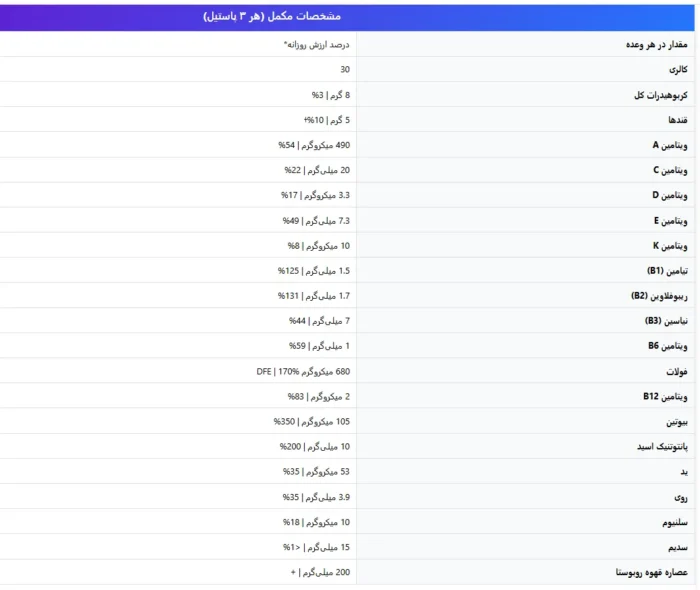Click the value '7 میلی‌گرم | %44'
Image resolution: width=700 pixels, height=590 pixels.
tap(319, 320)
